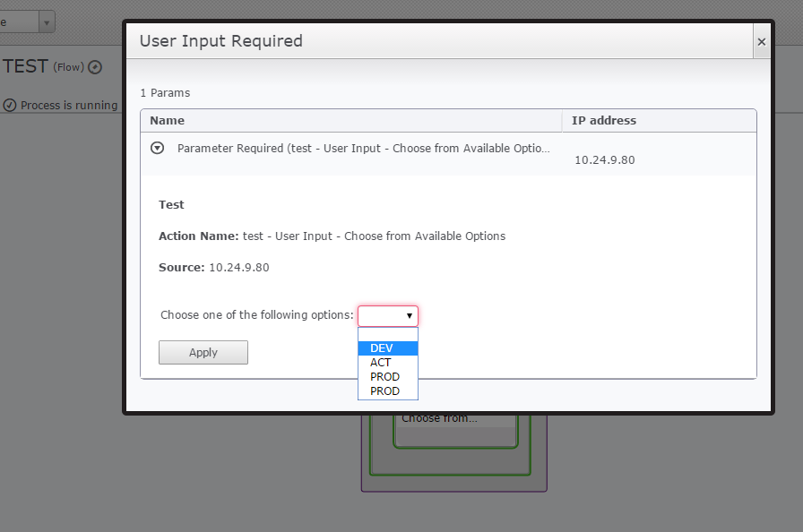Screen dimensions: 803x532
Task: Click the TEST flow title
Action: pyautogui.click(x=25, y=66)
